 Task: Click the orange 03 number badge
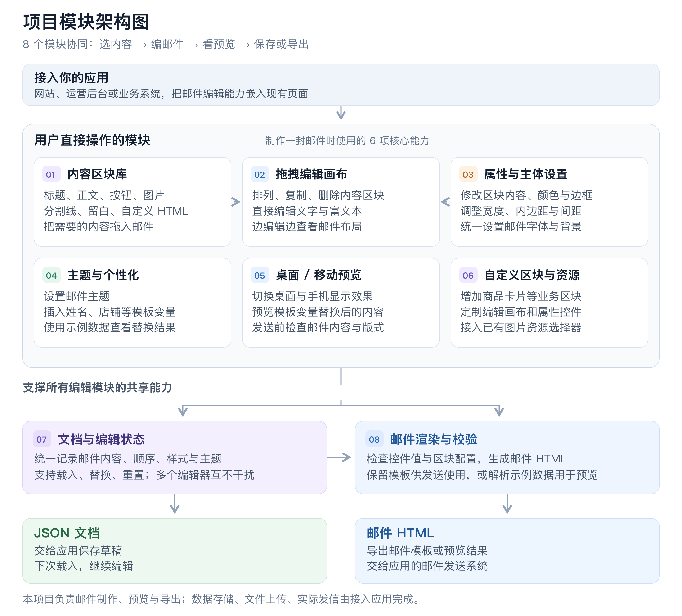(x=468, y=174)
